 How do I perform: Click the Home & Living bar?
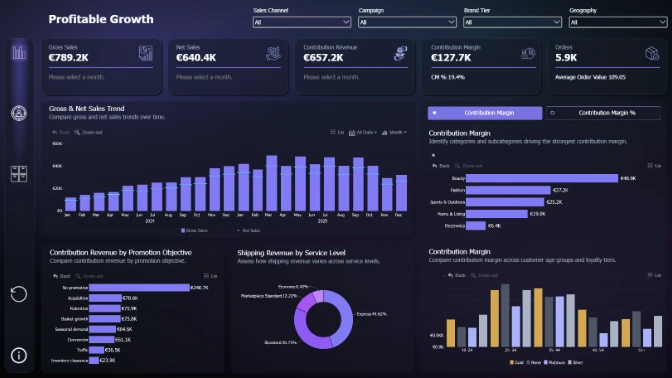(497, 214)
